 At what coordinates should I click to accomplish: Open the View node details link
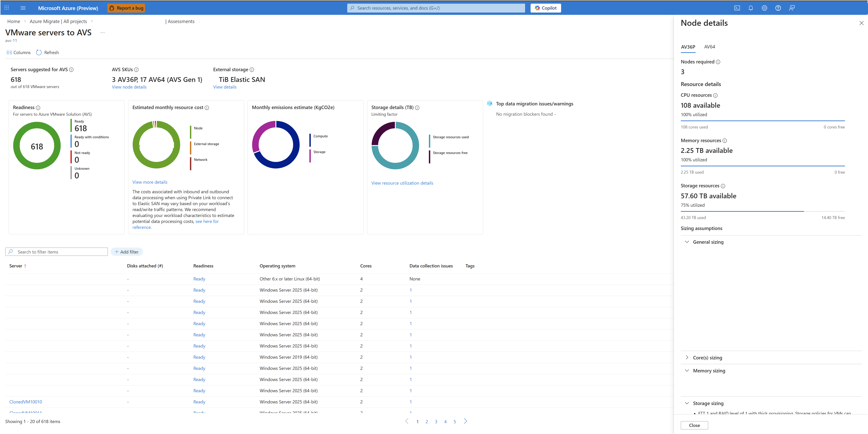click(129, 87)
